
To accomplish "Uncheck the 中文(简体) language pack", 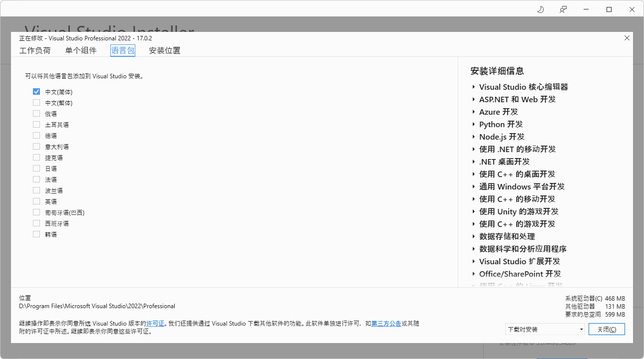I will [36, 91].
